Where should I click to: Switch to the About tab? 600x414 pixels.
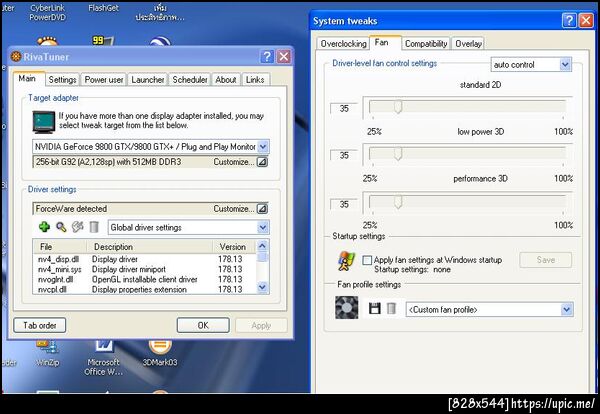pos(226,80)
